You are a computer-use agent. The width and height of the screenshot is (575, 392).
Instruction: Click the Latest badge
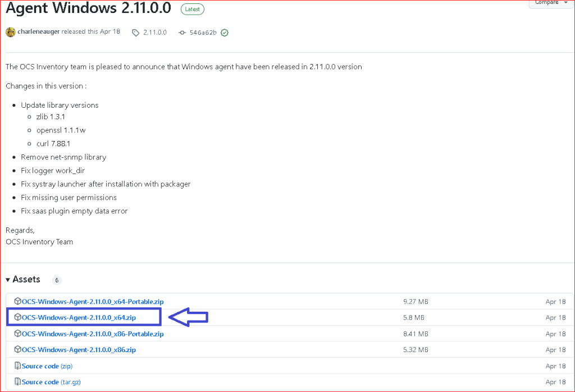click(x=193, y=9)
